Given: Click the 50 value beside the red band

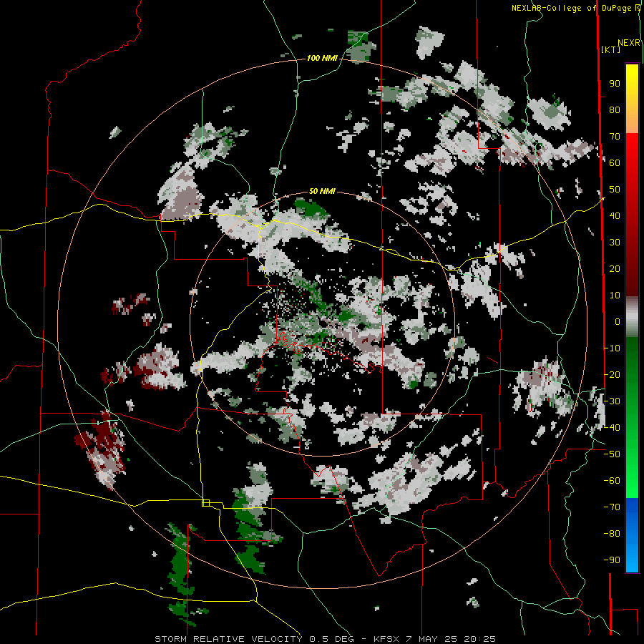Looking at the screenshot, I should coord(615,190).
